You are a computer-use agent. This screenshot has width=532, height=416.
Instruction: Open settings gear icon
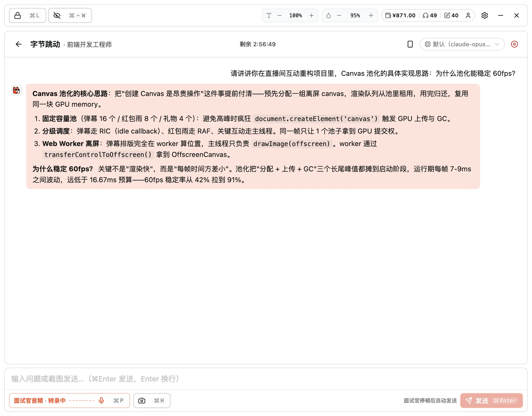click(x=485, y=15)
